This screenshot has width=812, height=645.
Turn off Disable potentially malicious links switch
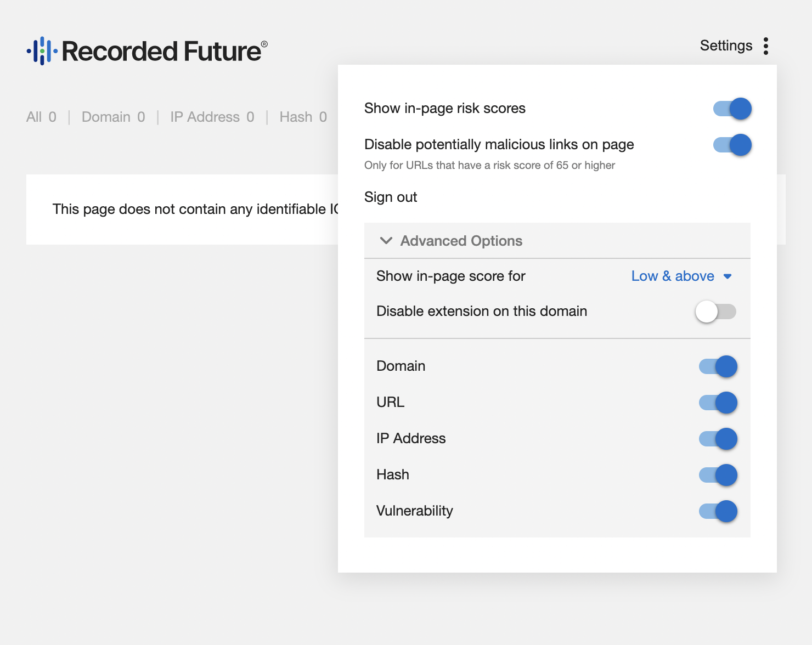(732, 145)
